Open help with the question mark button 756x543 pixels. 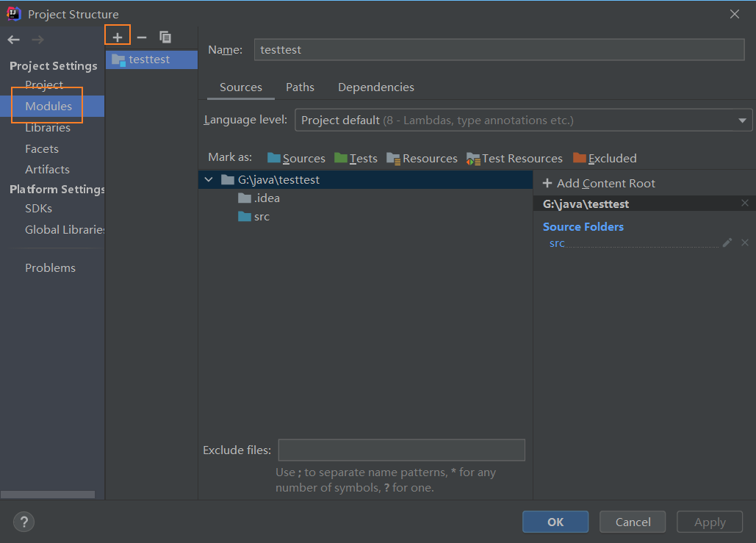(x=24, y=522)
